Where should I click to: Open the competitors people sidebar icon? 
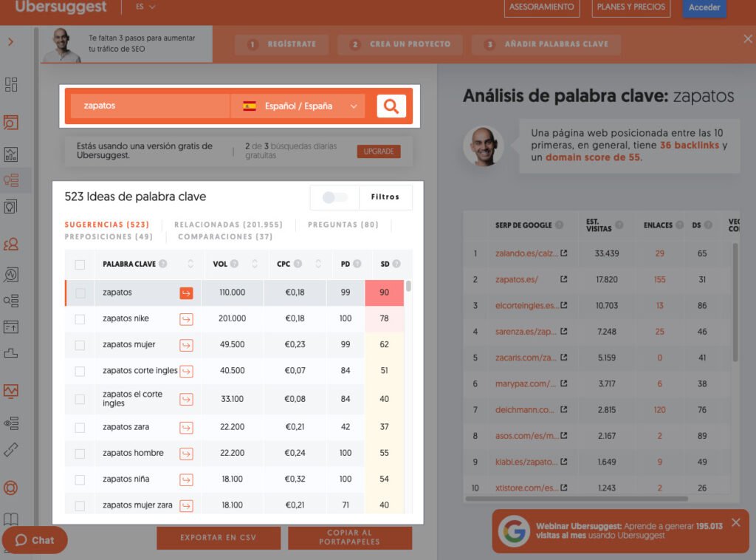pos(11,244)
